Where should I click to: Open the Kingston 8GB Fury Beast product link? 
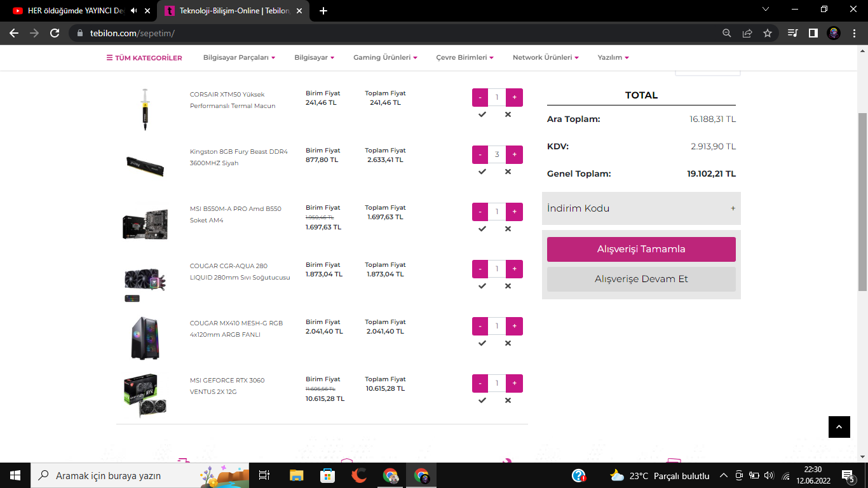click(x=239, y=158)
